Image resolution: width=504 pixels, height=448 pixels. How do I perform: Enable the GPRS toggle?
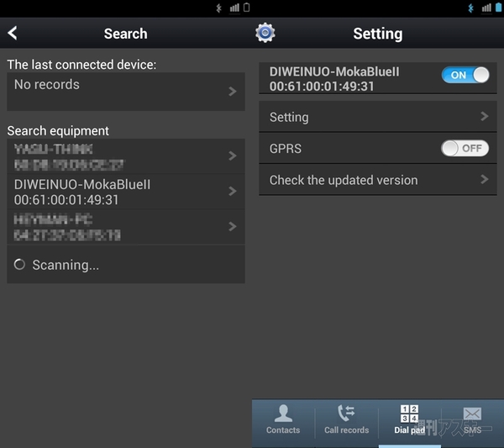[465, 148]
